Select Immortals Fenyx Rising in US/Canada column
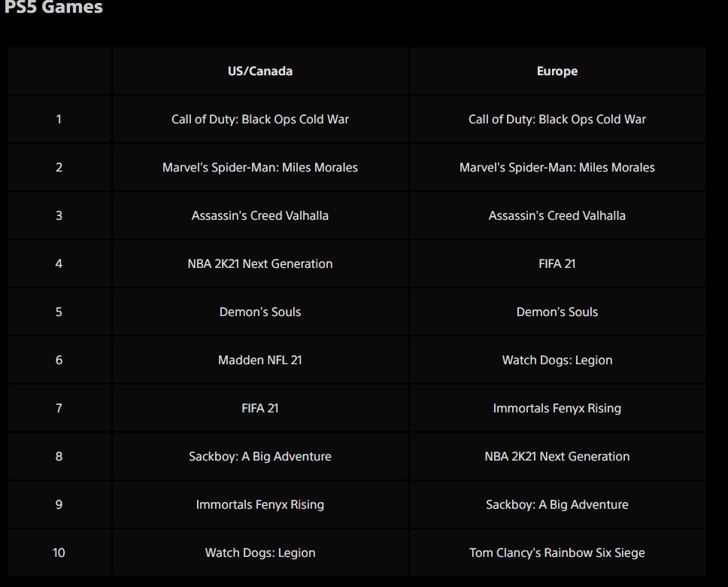The image size is (728, 587). 260,505
